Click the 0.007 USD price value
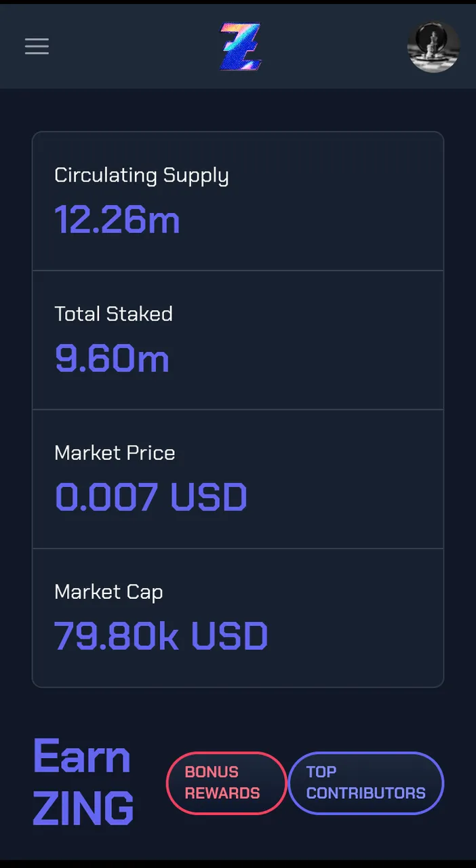 click(151, 497)
